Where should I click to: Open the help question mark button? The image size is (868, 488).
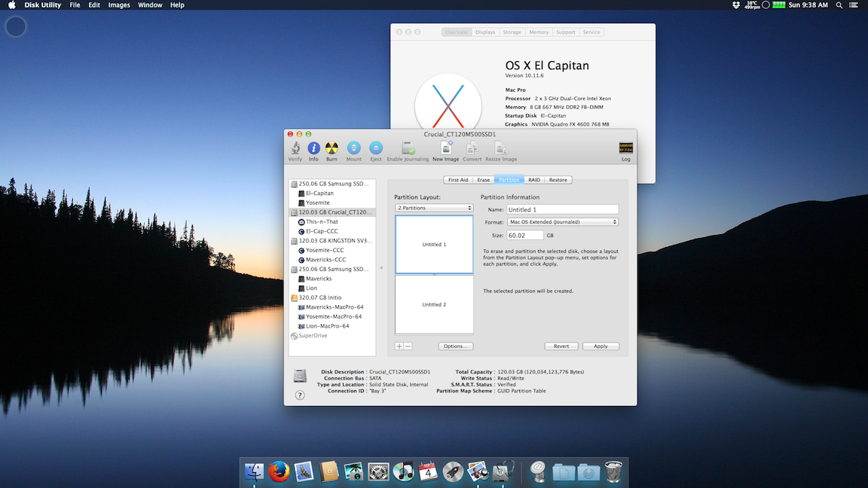(299, 395)
